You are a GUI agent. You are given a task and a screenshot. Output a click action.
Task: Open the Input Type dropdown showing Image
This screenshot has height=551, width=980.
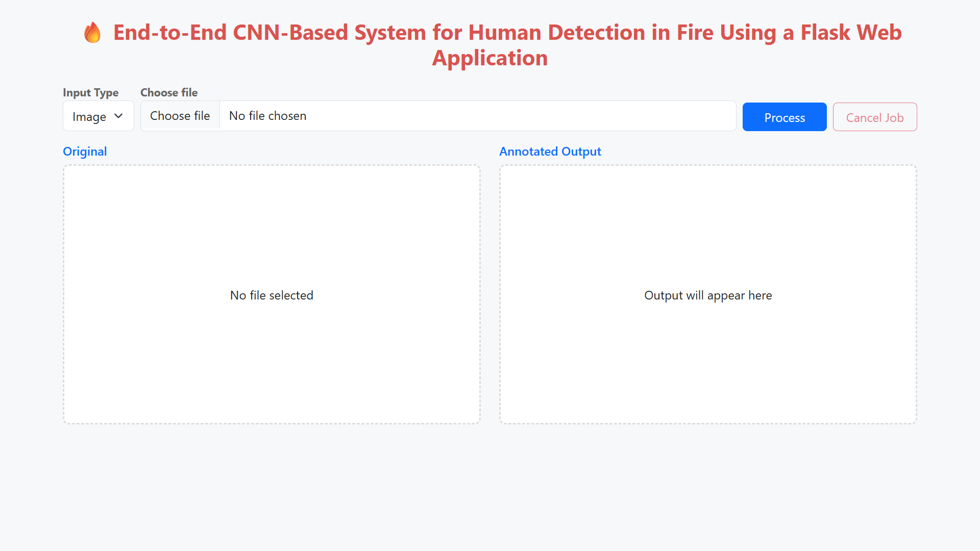tap(98, 116)
